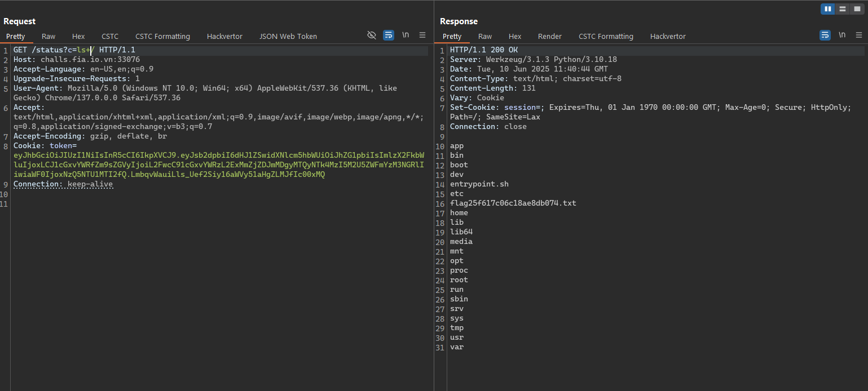This screenshot has height=391, width=868.
Task: Open Request Hackvertor tab
Action: point(224,36)
